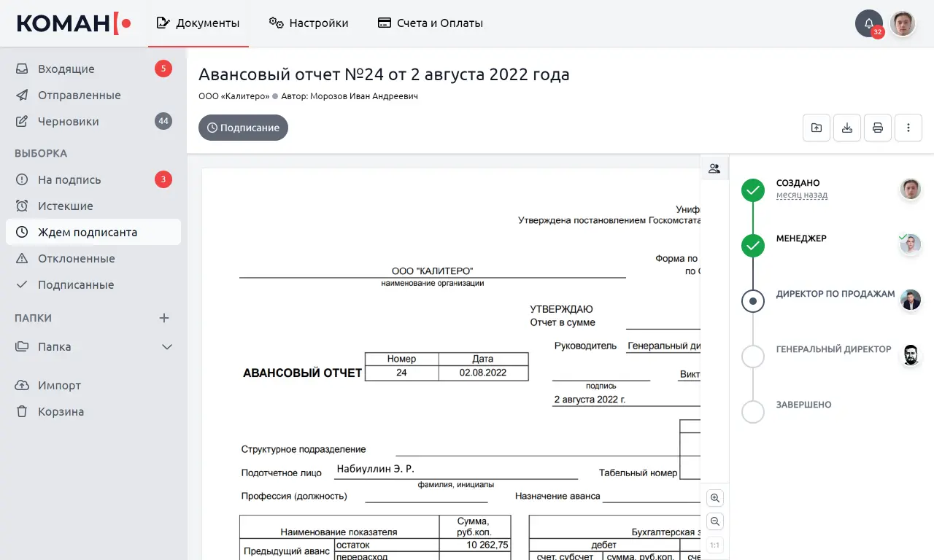Open the Настройки tab
934x560 pixels.
[x=309, y=23]
